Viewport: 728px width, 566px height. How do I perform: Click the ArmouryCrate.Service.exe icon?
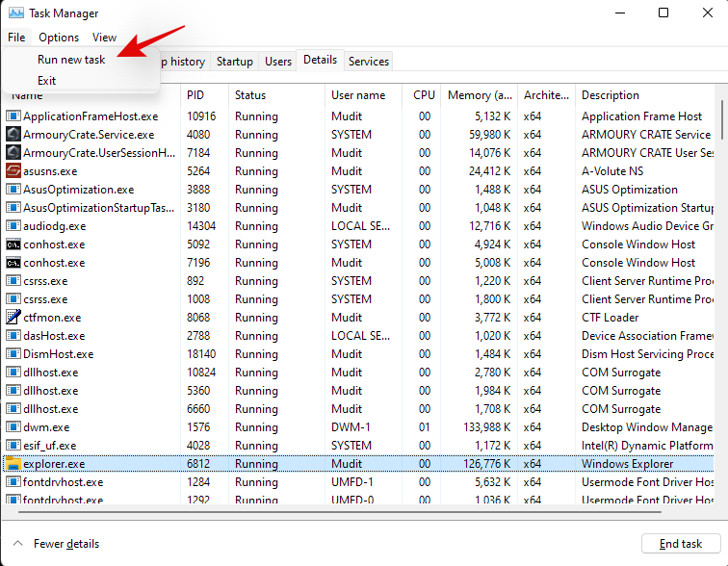click(13, 135)
